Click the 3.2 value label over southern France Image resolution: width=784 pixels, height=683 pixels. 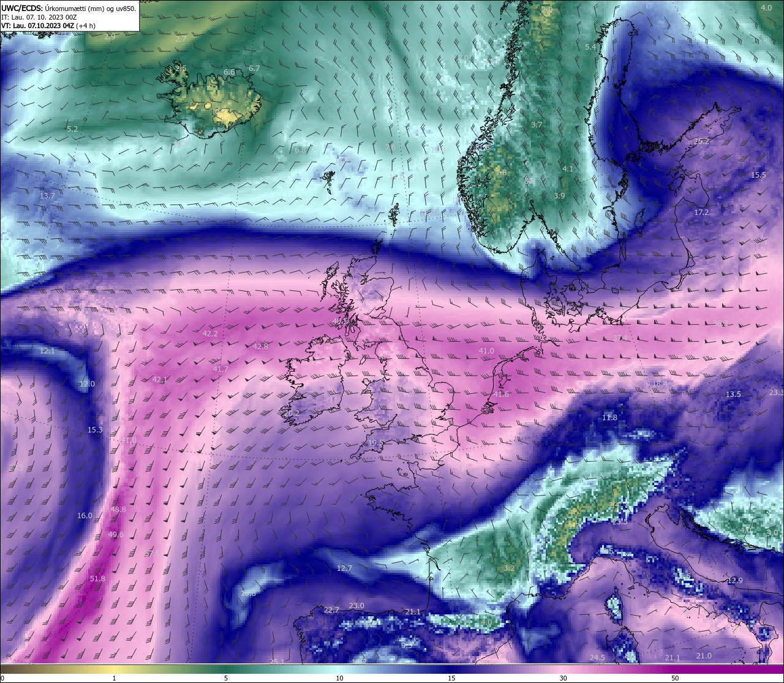tap(509, 568)
